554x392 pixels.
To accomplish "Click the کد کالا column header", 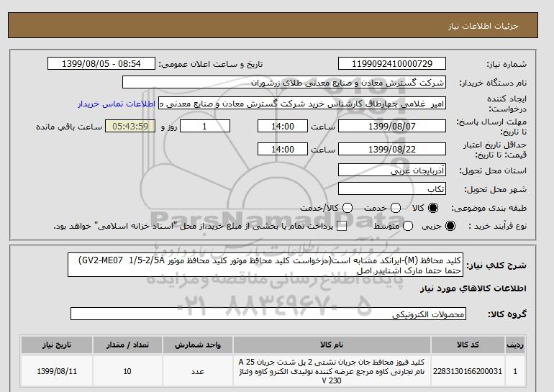I will [468, 345].
